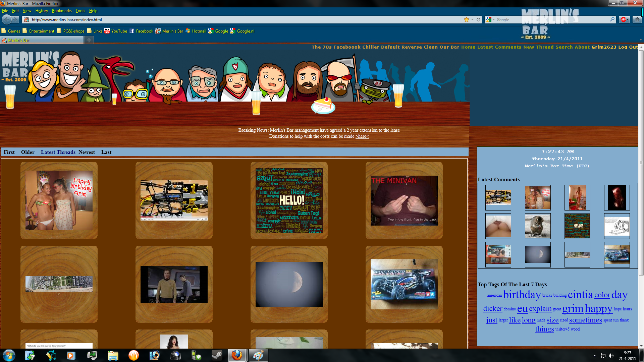The image size is (644, 362).
Task: Launch the orange globe app in taskbar
Action: pyautogui.click(x=133, y=355)
